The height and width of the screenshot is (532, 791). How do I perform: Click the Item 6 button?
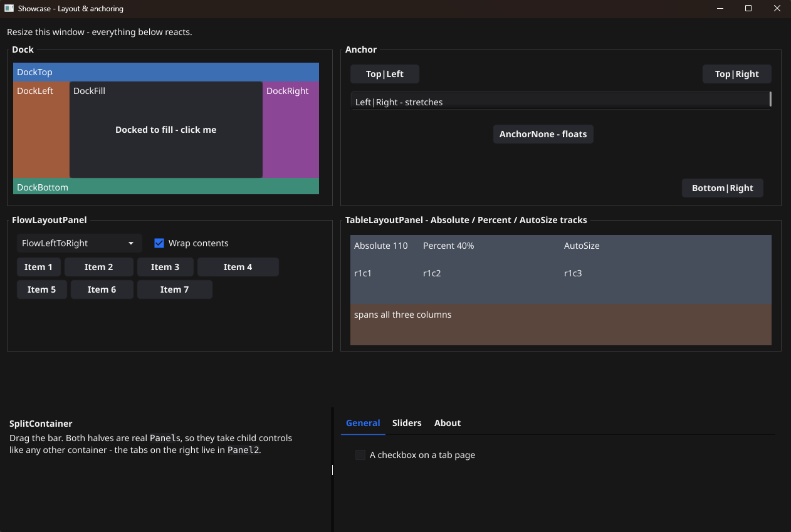[102, 289]
